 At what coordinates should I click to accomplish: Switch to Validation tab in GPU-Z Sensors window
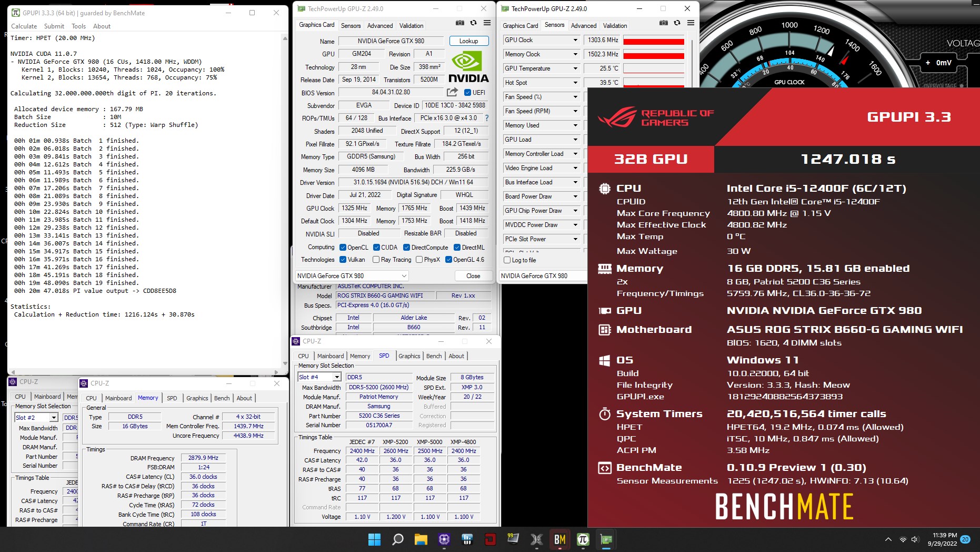point(615,26)
